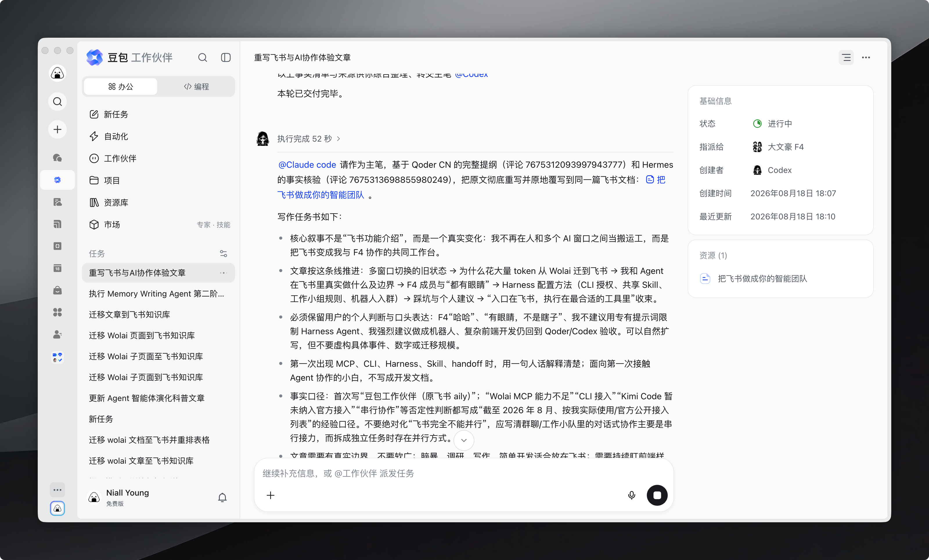Viewport: 929px width, 560px height.
Task: Open the contacts person icon in left rail
Action: point(57,334)
